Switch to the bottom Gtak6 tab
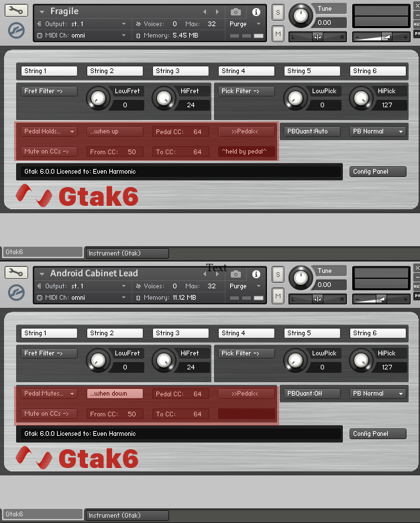Screen dimensions: 420x523 coord(42,514)
